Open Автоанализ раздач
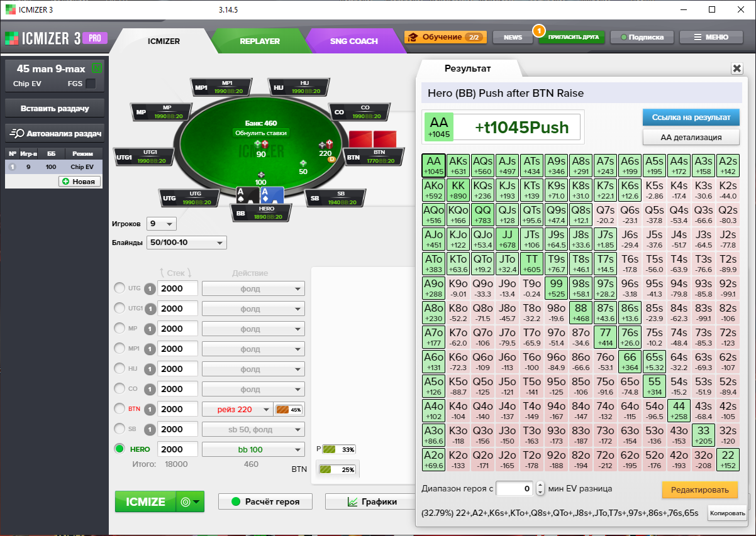 tap(55, 133)
